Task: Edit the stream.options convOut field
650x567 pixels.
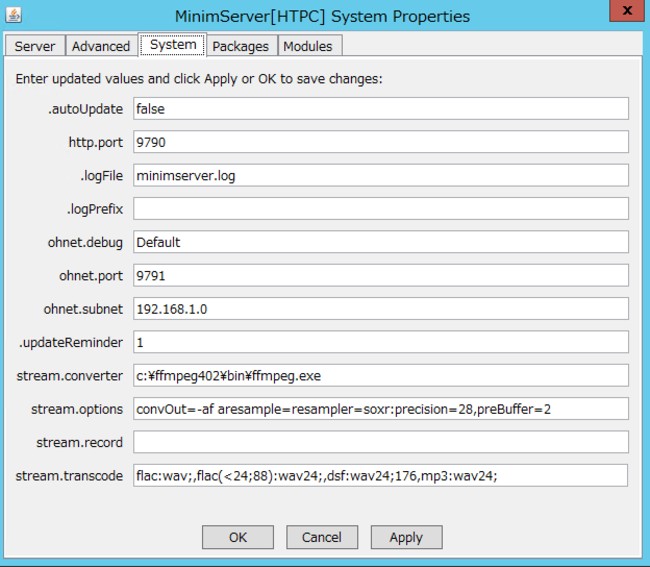Action: pos(381,409)
